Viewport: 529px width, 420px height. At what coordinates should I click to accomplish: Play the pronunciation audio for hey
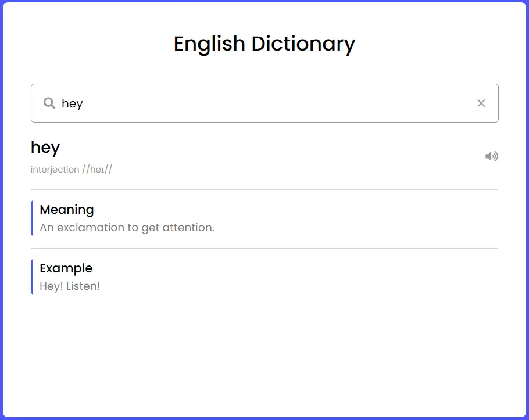492,156
